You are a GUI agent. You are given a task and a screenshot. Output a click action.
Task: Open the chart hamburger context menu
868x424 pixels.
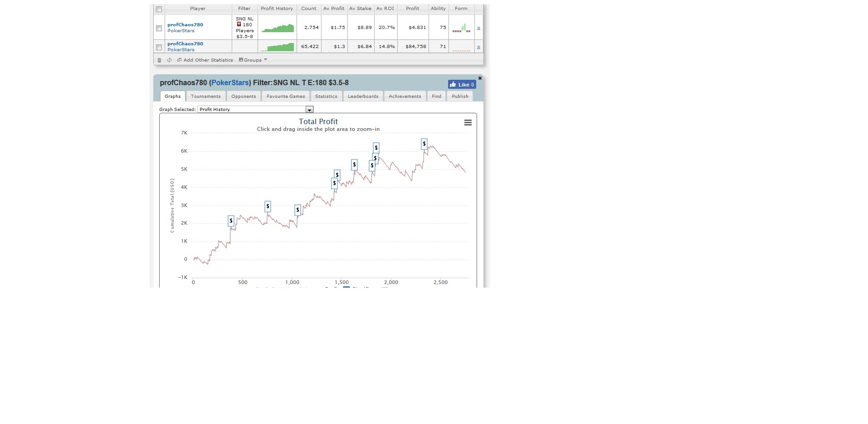pos(468,123)
